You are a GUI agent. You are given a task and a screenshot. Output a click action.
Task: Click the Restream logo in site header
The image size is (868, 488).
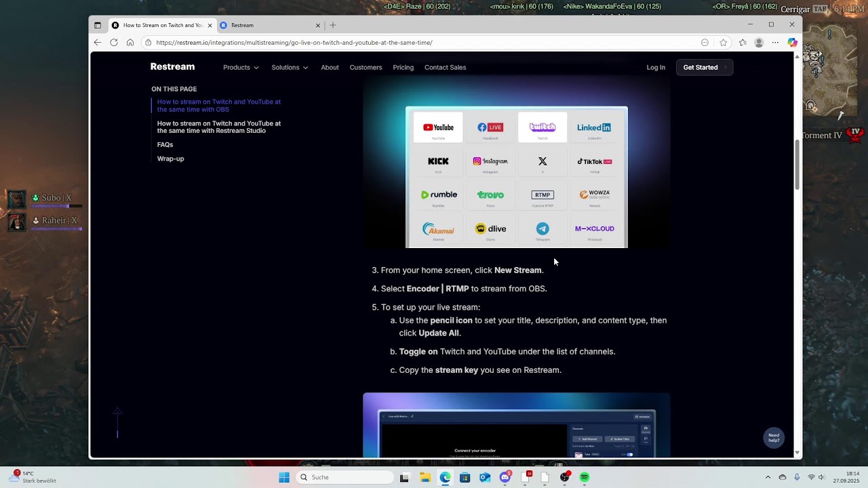172,67
